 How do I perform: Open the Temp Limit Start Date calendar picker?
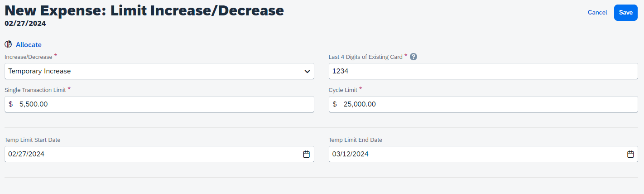click(x=306, y=154)
